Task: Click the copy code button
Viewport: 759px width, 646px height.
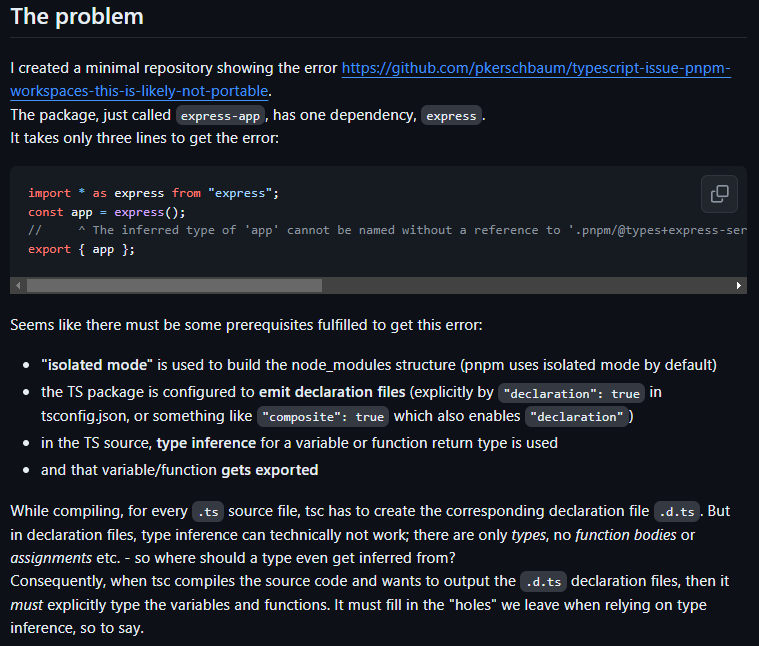Action: (719, 194)
